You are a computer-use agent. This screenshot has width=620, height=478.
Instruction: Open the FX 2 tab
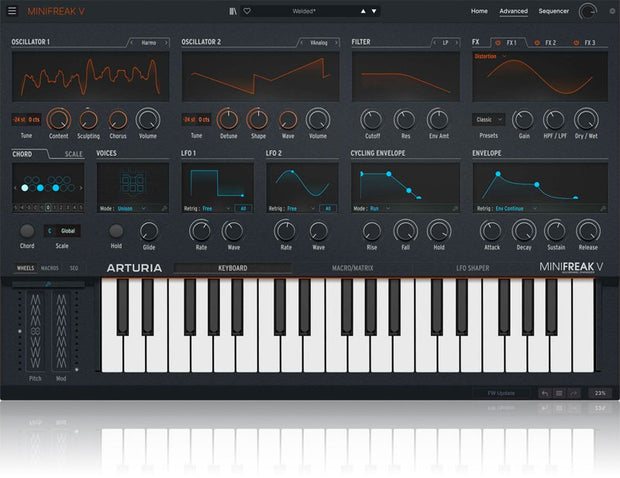(550, 43)
